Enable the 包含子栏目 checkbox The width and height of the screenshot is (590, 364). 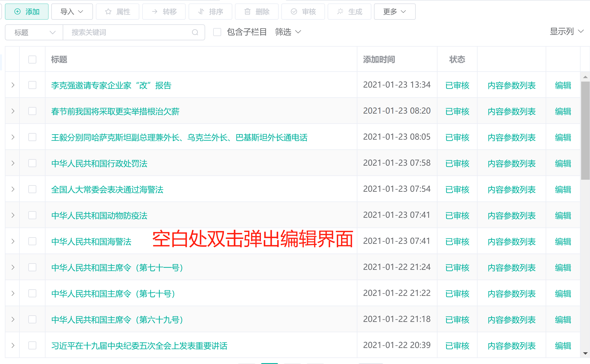tap(217, 32)
